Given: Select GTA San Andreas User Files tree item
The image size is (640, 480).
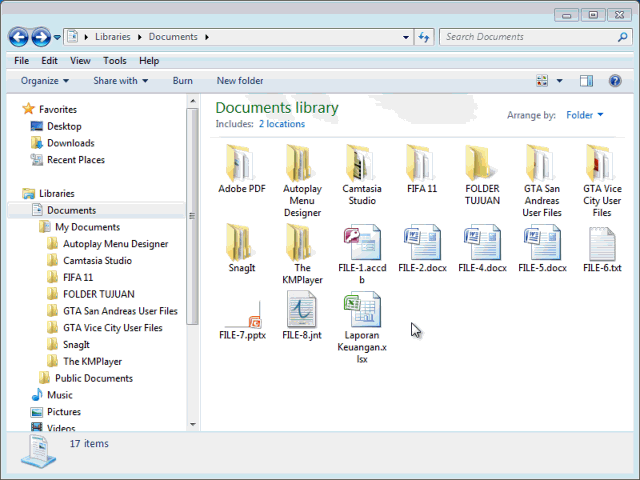Looking at the screenshot, I should [x=112, y=311].
